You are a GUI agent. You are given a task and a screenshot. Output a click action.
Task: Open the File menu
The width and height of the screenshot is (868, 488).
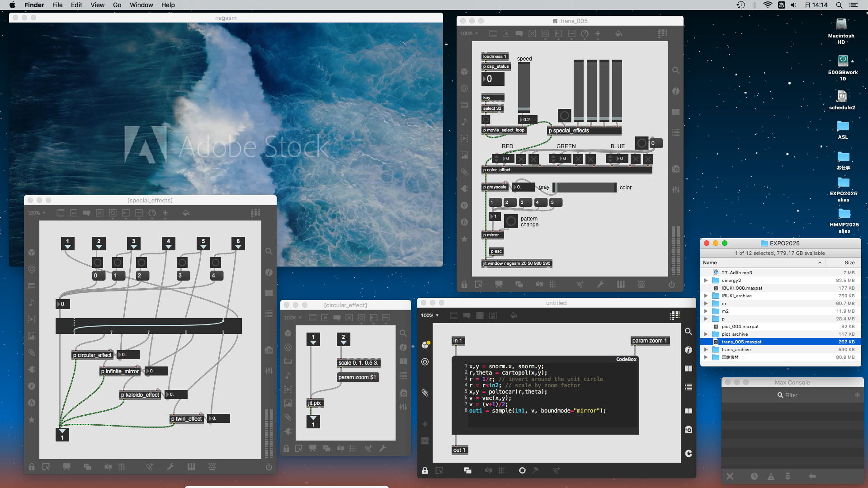(57, 5)
